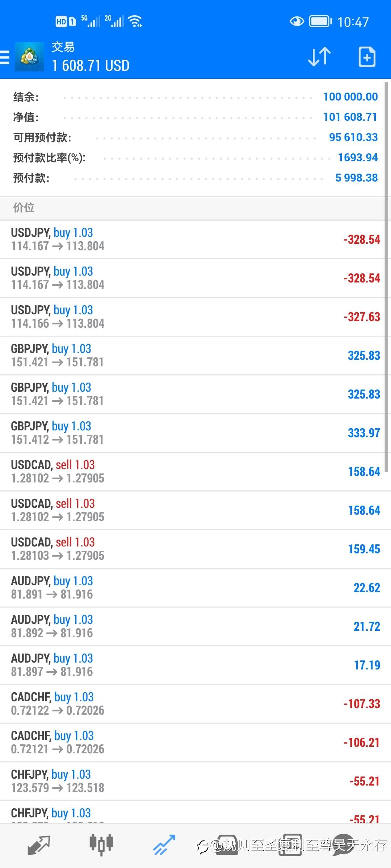
Task: Create a new order with the plus document icon
Action: (x=367, y=57)
